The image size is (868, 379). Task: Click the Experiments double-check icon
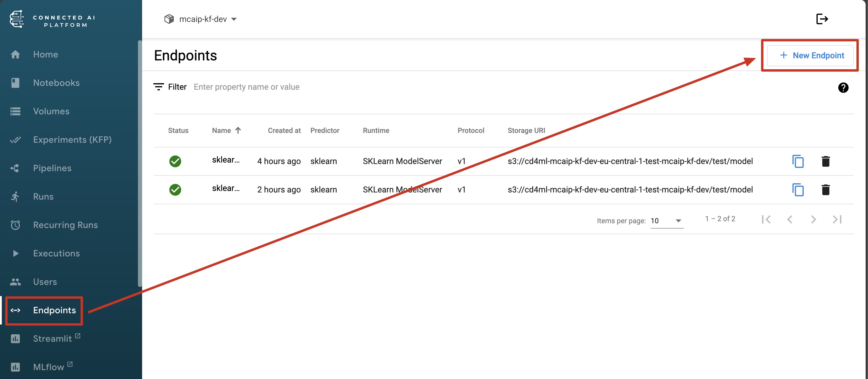pyautogui.click(x=15, y=139)
